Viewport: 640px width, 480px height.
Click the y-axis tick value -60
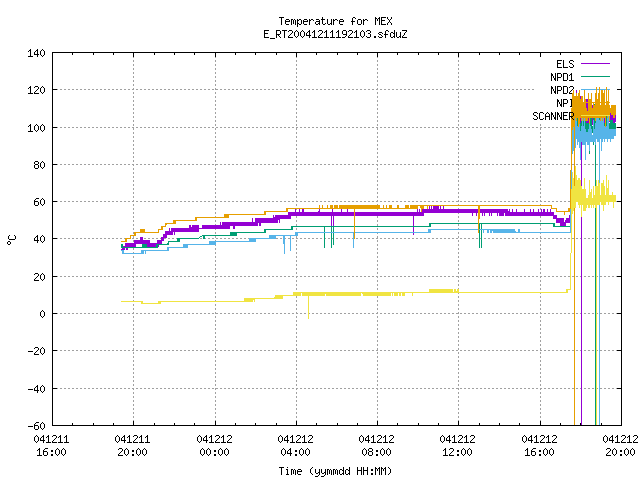(36, 426)
